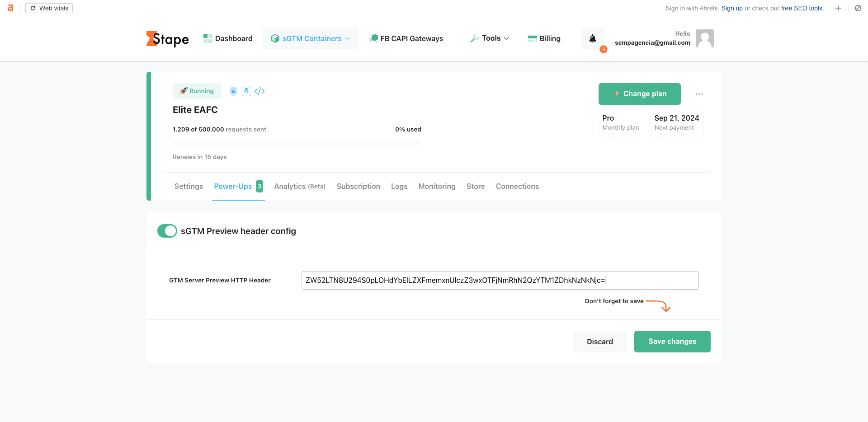Viewport: 868px width, 422px height.
Task: View the Monitoring tab
Action: (x=437, y=186)
